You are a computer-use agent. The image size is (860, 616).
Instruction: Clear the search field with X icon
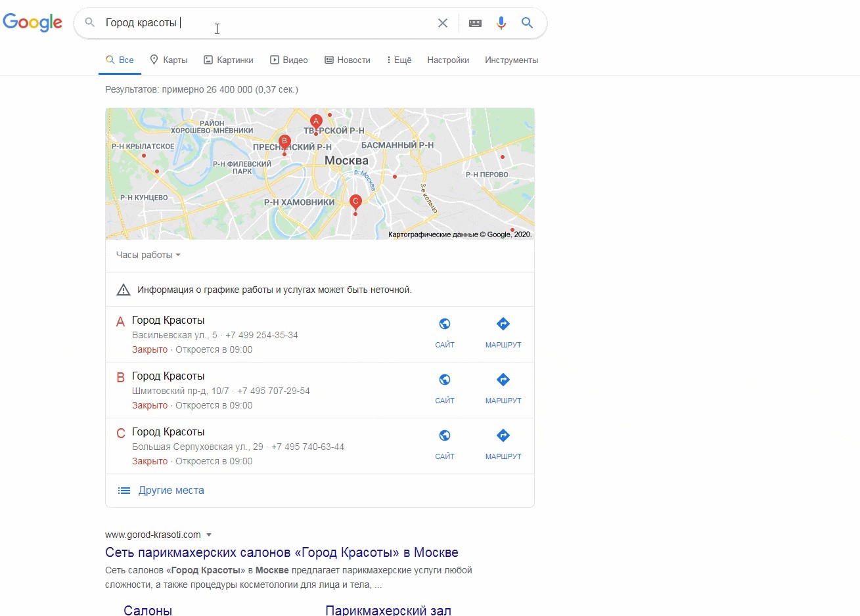[x=443, y=23]
